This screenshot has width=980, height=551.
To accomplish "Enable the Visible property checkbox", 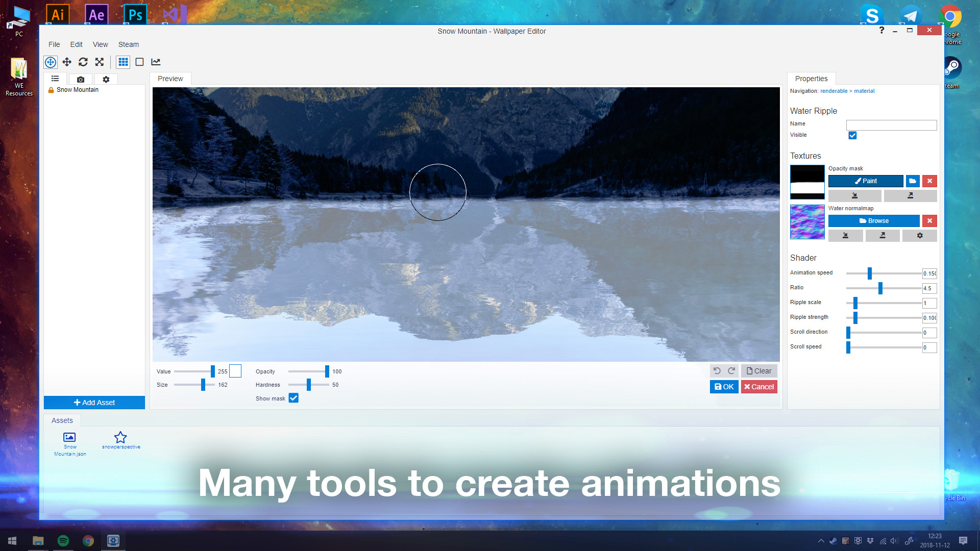I will (x=851, y=135).
